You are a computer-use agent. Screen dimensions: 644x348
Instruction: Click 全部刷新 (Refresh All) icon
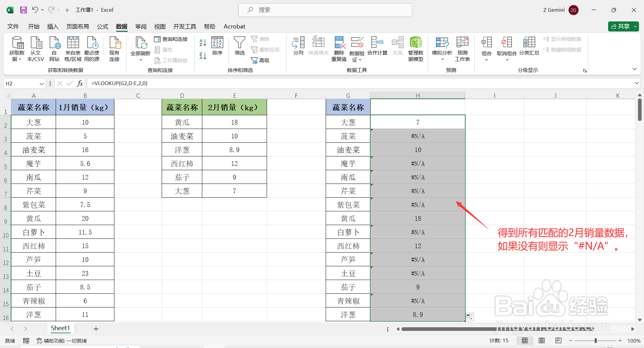tap(141, 48)
